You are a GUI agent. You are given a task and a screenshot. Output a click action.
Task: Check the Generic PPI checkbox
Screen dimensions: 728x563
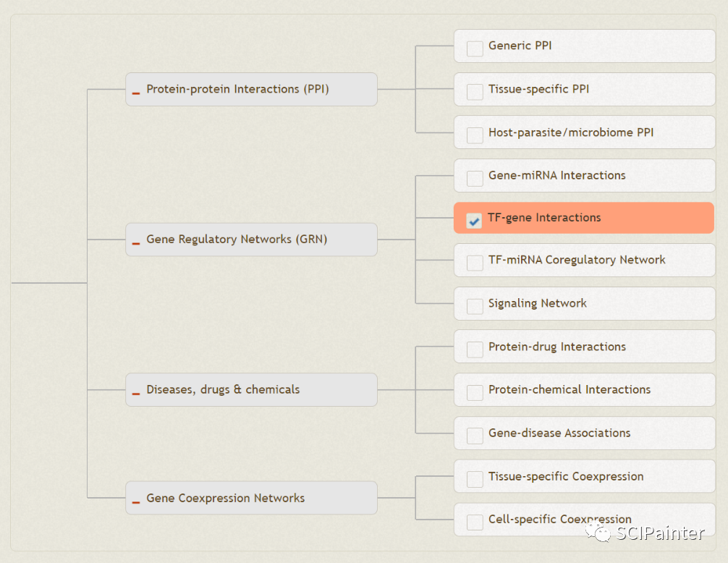[475, 48]
